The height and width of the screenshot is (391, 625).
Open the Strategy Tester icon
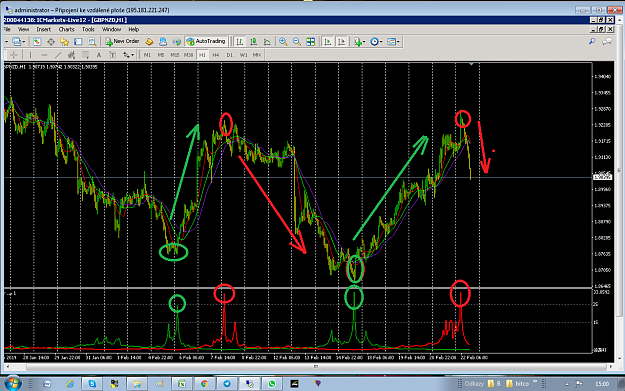pos(92,41)
